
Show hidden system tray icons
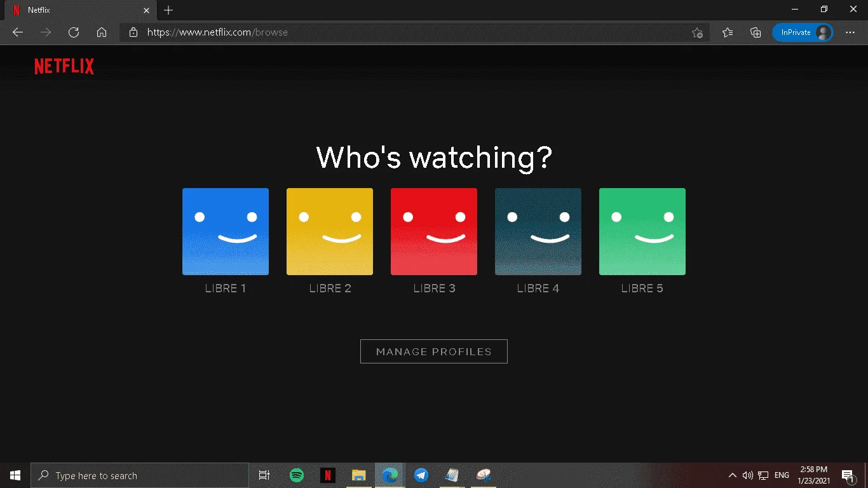coord(732,475)
